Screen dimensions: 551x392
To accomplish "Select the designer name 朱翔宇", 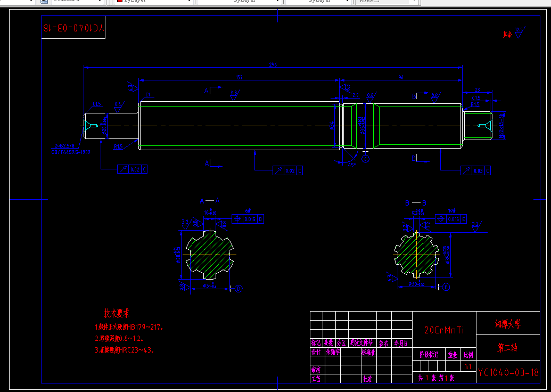I will click(332, 352).
